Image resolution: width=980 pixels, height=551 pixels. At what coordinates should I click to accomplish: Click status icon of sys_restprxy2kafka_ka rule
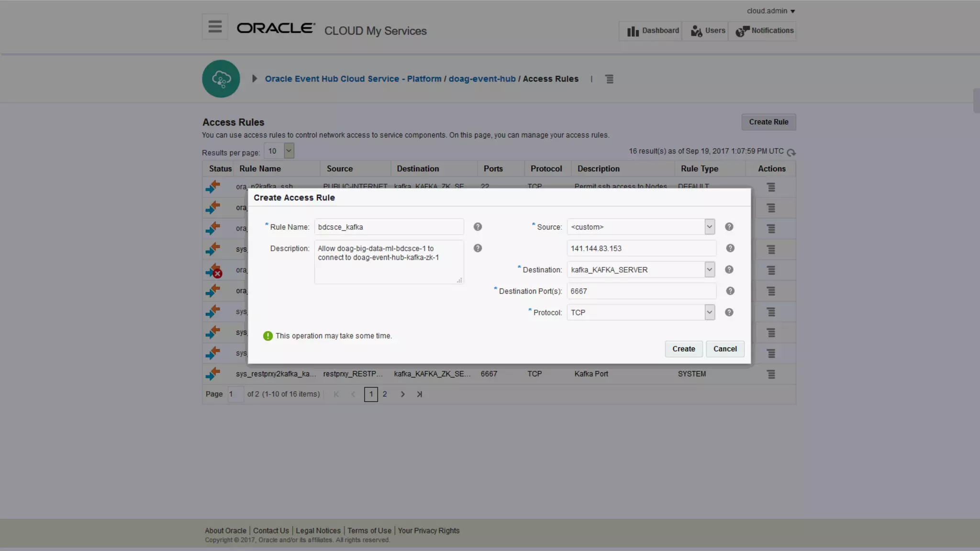213,374
